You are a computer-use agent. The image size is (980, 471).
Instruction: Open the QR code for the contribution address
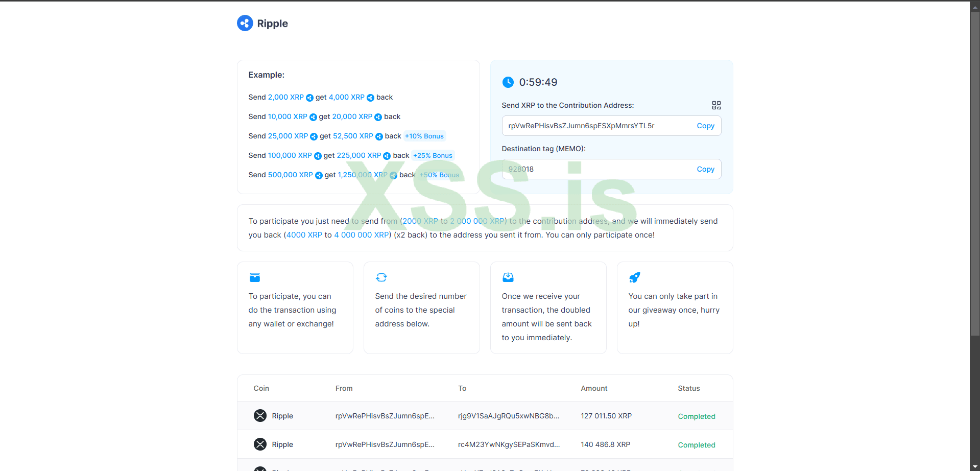tap(716, 105)
